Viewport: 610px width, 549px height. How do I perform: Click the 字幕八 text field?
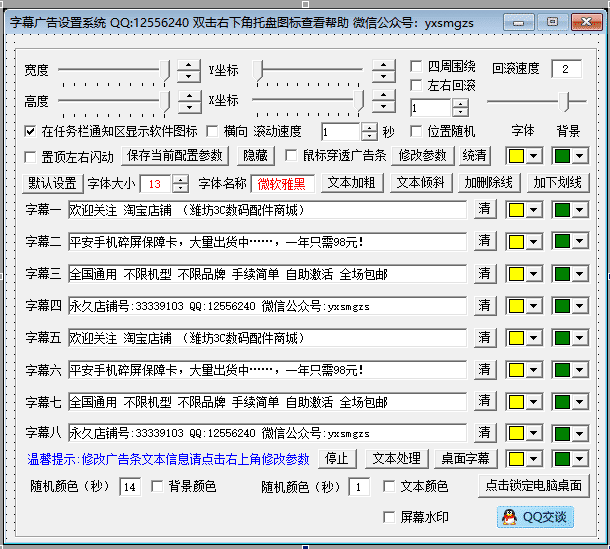point(267,433)
